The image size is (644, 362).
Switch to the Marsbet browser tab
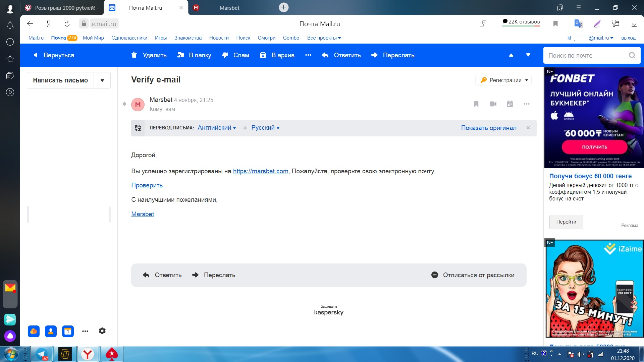pyautogui.click(x=229, y=8)
